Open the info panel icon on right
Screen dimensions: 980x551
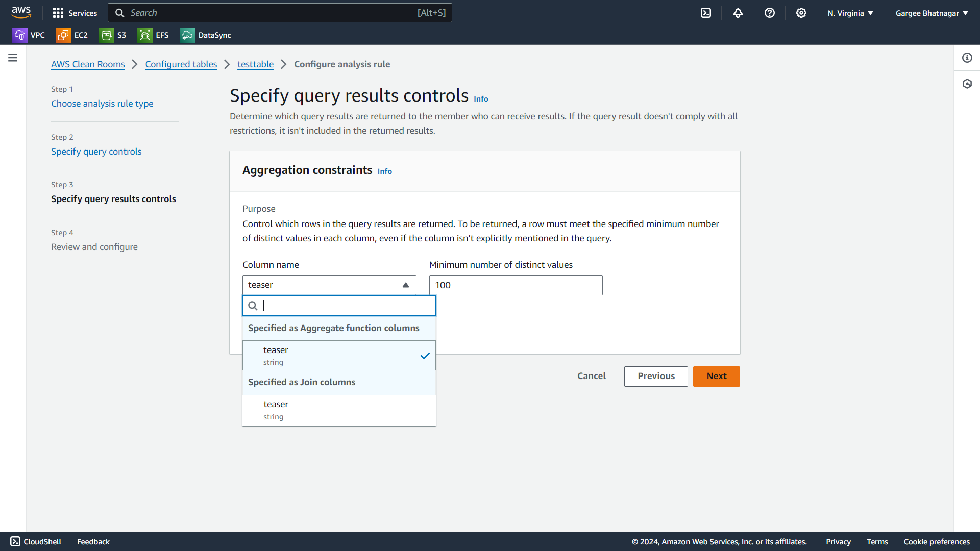[967, 58]
